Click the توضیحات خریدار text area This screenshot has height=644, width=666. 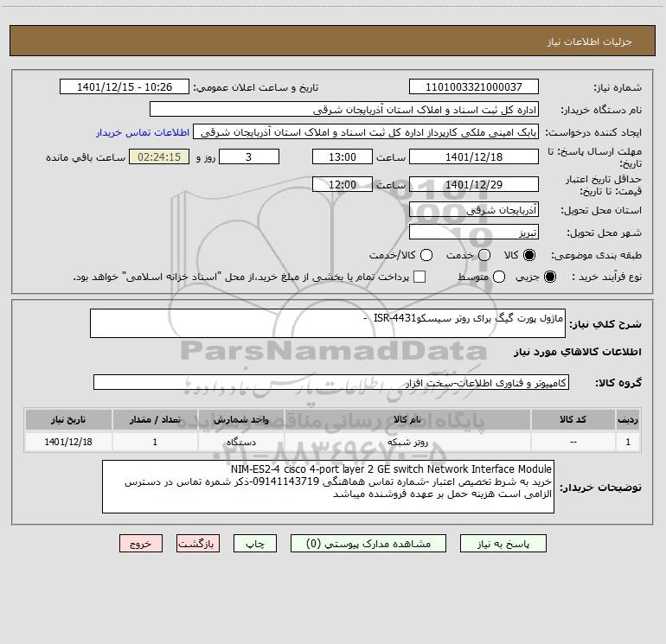329,487
